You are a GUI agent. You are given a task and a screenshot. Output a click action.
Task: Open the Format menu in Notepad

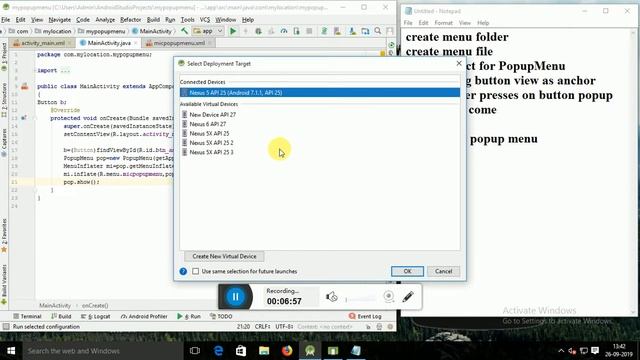(x=444, y=23)
